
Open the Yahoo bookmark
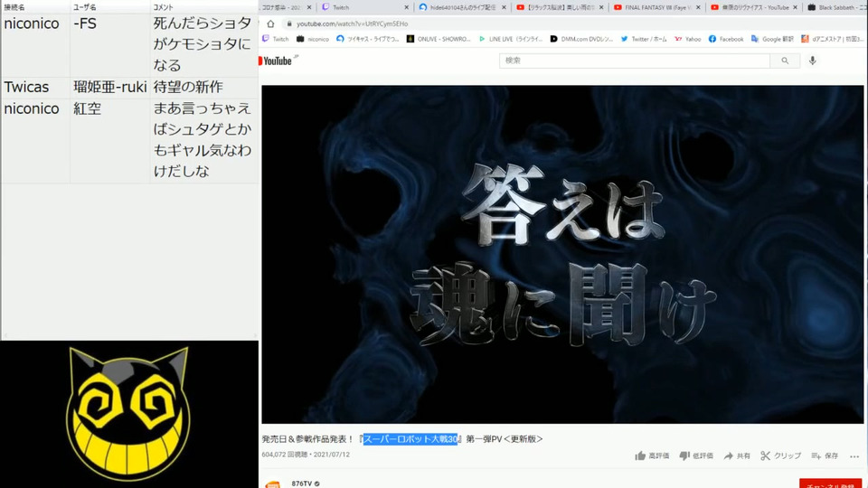687,39
